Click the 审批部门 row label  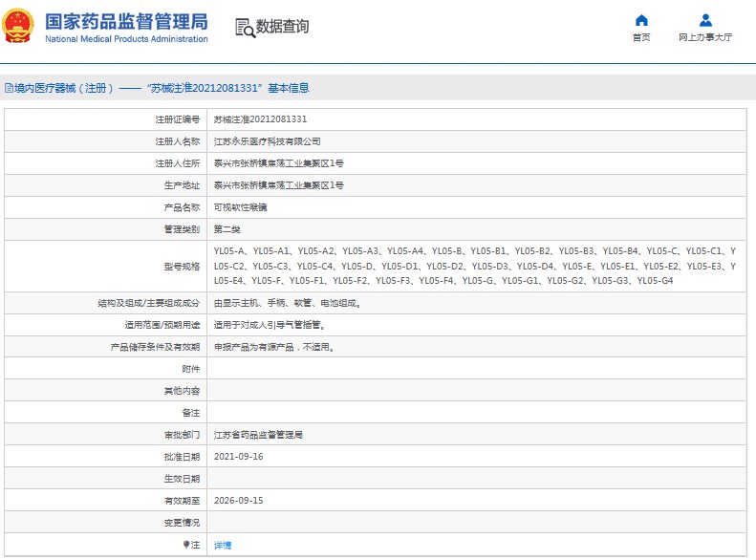click(x=182, y=435)
